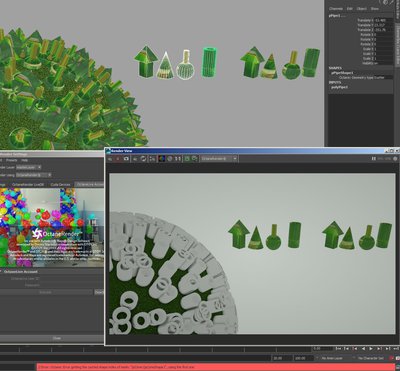Click the pause icon in Render View toolbar

374,159
